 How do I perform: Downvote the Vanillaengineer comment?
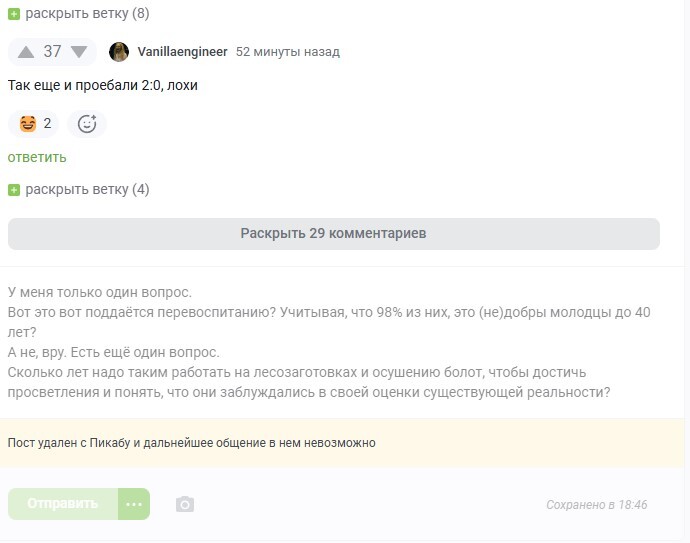[x=79, y=52]
